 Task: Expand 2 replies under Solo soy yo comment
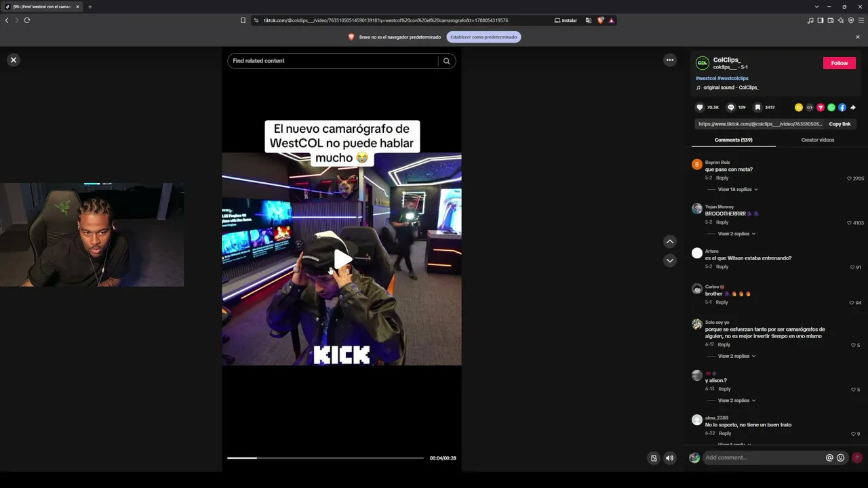[736, 357]
